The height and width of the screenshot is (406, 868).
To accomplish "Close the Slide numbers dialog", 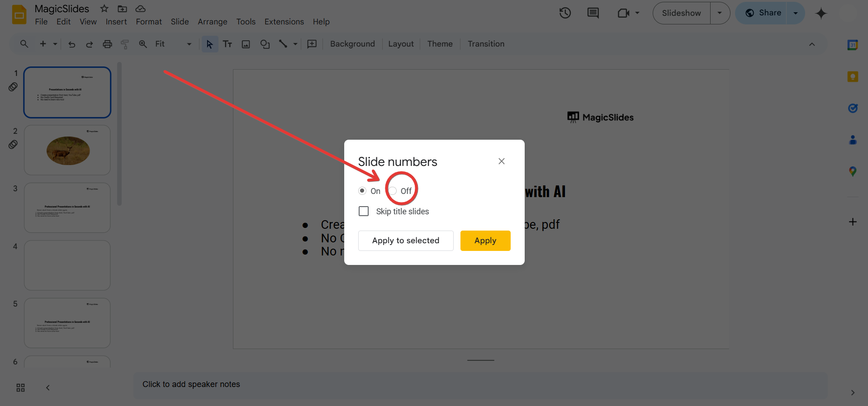I will pyautogui.click(x=502, y=161).
